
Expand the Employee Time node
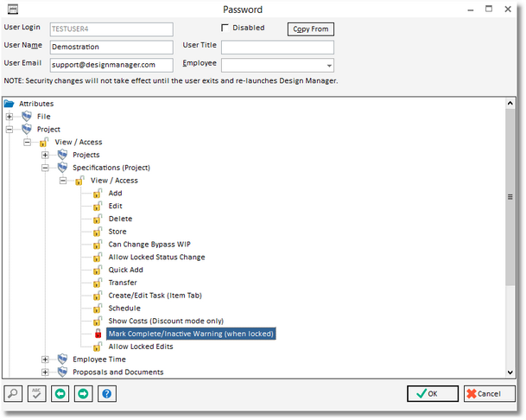click(45, 360)
